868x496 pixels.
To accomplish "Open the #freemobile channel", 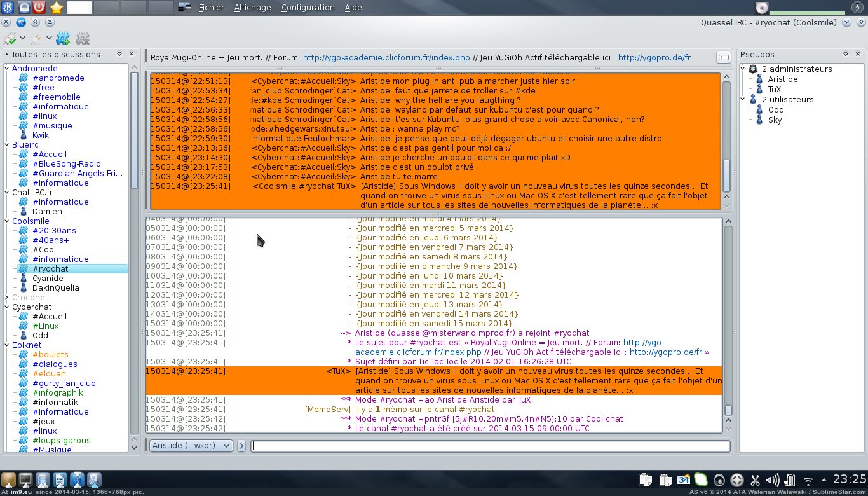I will pyautogui.click(x=56, y=97).
